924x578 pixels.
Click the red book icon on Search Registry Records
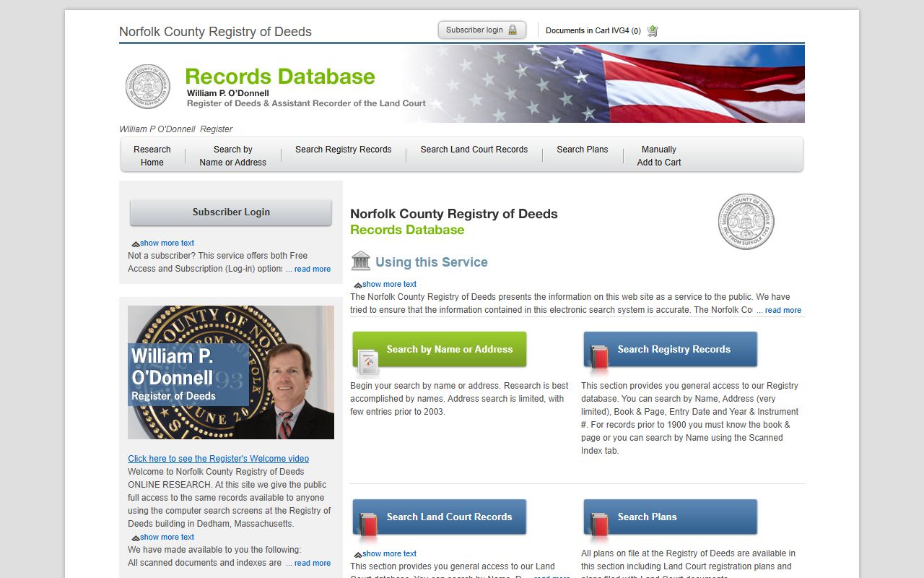pyautogui.click(x=599, y=359)
